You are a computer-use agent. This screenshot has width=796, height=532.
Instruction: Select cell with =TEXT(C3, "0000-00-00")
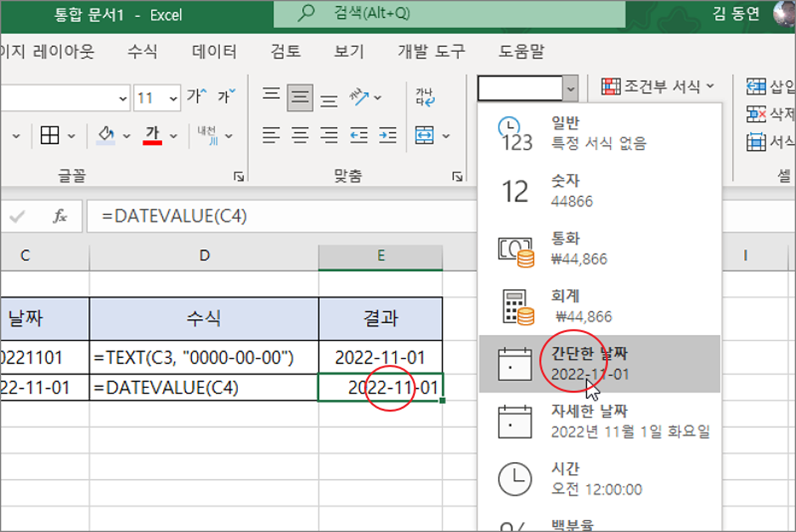point(204,358)
